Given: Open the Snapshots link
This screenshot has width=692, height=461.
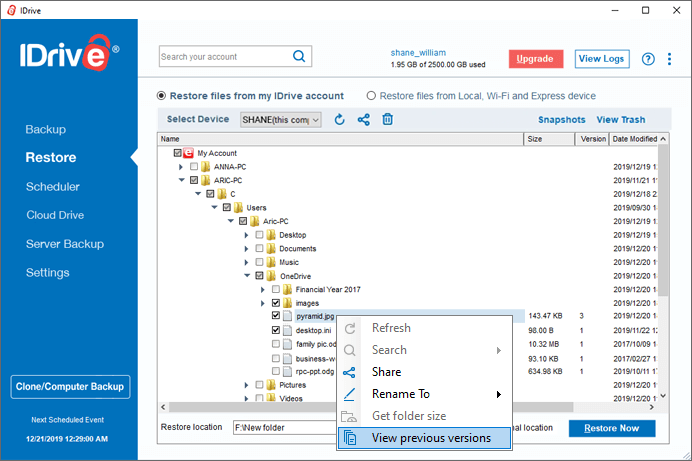Looking at the screenshot, I should pos(561,120).
